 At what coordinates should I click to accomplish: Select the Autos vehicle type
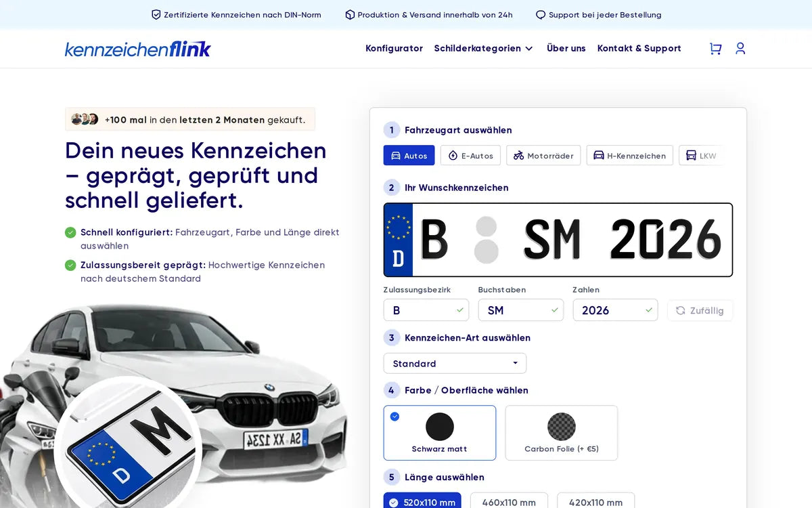click(x=409, y=155)
